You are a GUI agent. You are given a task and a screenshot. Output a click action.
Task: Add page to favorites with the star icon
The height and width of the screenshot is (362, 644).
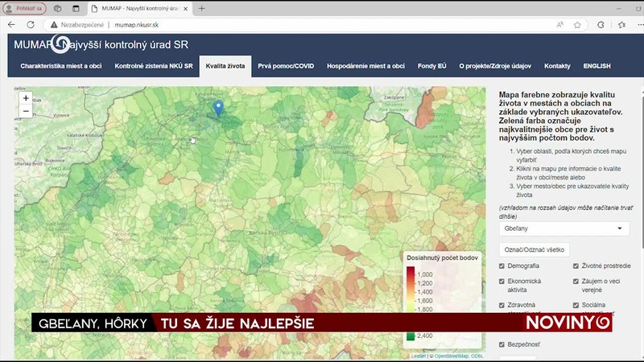(577, 25)
